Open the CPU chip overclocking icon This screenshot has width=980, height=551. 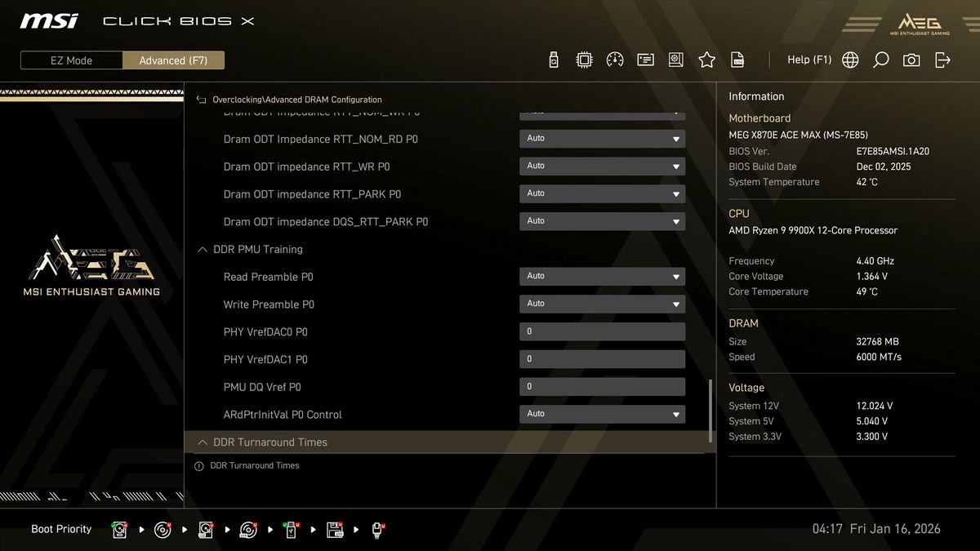pyautogui.click(x=584, y=60)
